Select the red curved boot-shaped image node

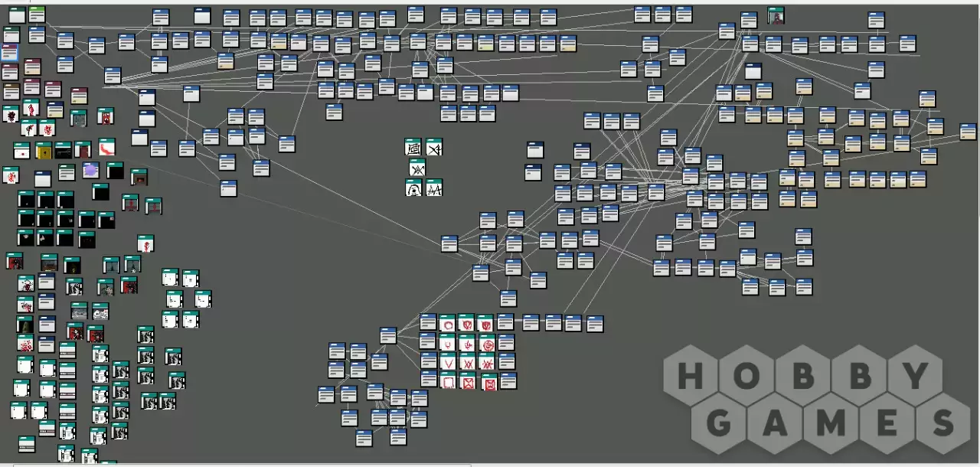pos(106,147)
